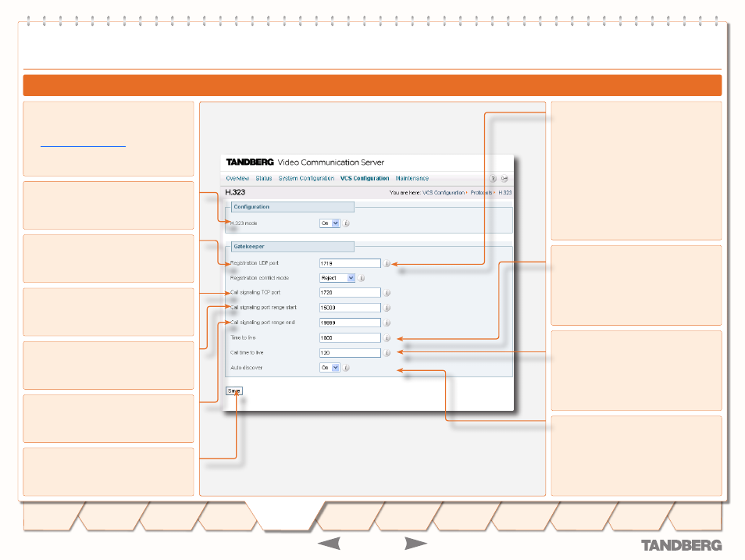Image resolution: width=745 pixels, height=560 pixels.
Task: Show info for Registration conflict mode
Action: [361, 278]
